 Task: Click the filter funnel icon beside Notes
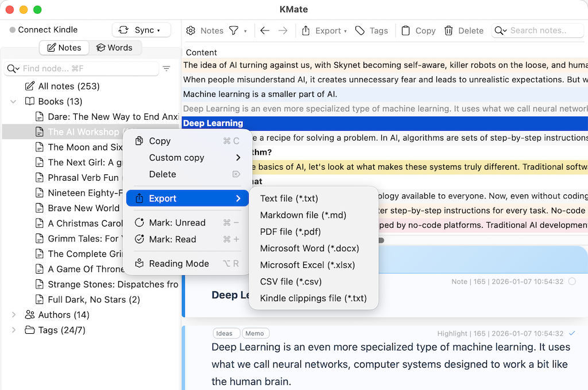tap(234, 30)
